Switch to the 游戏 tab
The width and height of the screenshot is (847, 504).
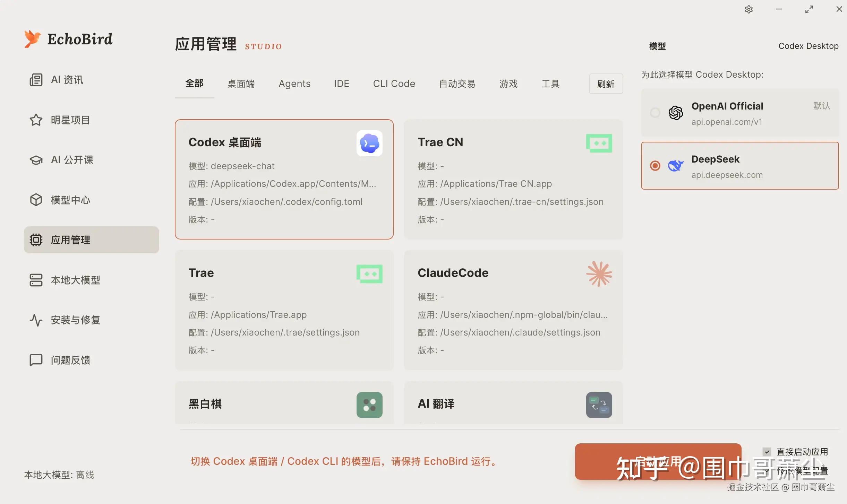(x=508, y=84)
